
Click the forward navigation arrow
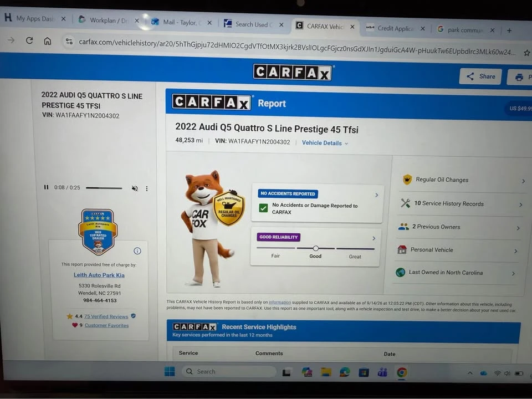coord(11,40)
